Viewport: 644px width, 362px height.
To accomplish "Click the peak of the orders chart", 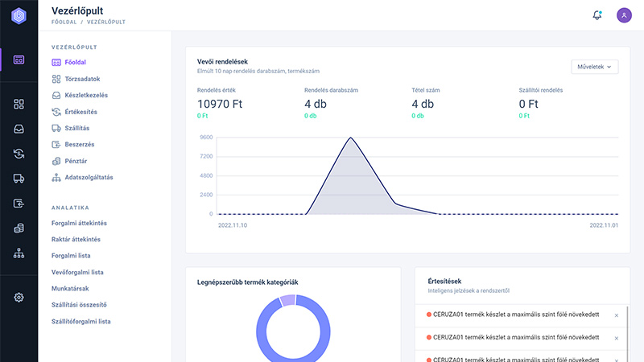I will point(351,138).
